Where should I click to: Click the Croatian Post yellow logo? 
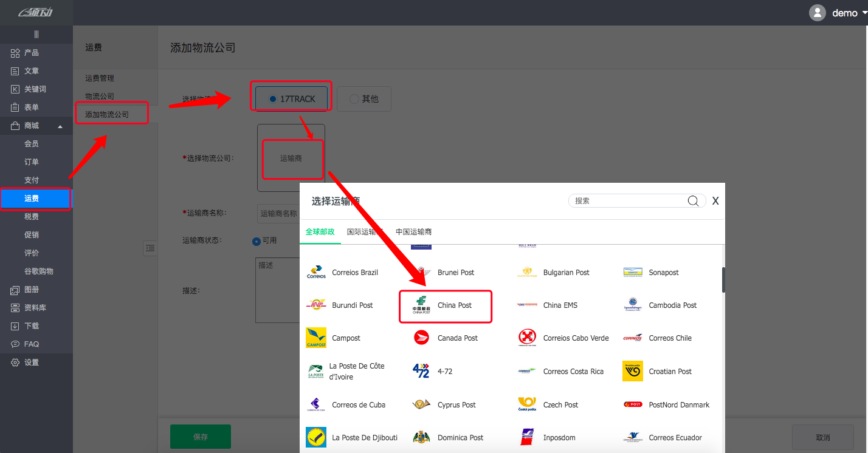tap(632, 371)
